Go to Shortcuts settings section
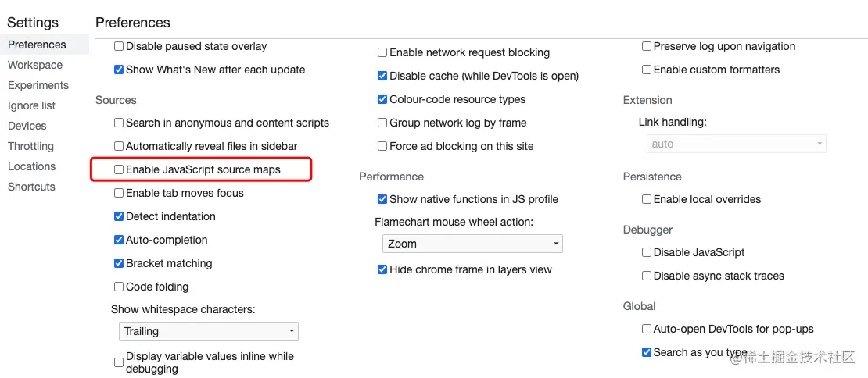 [x=31, y=187]
